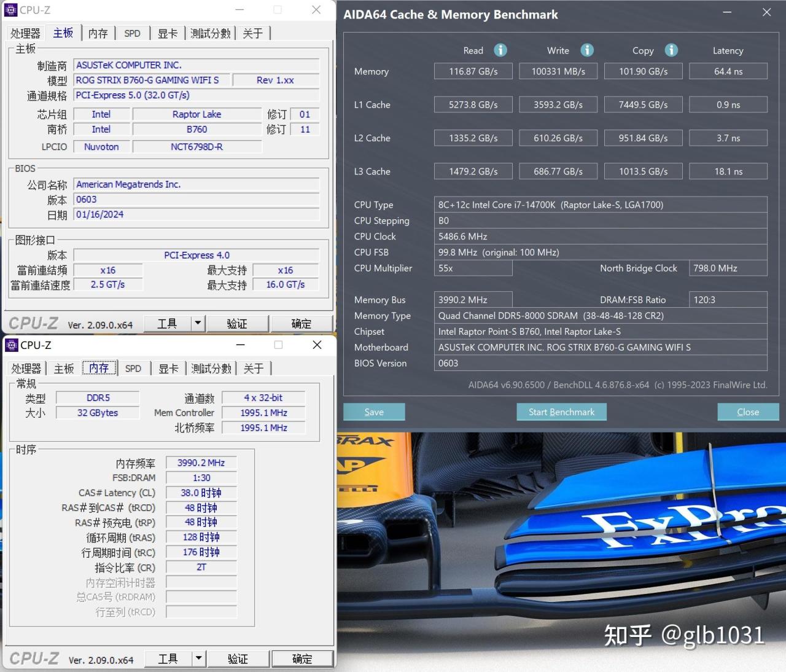Image resolution: width=786 pixels, height=672 pixels.
Task: Open 工具 dropdown arrow in upper CPU-Z window
Action: (x=198, y=323)
